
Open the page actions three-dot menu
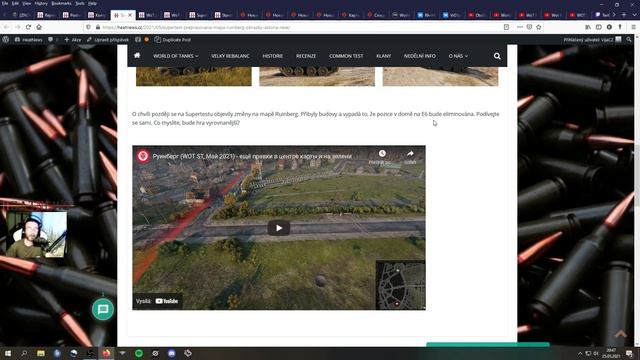point(520,27)
